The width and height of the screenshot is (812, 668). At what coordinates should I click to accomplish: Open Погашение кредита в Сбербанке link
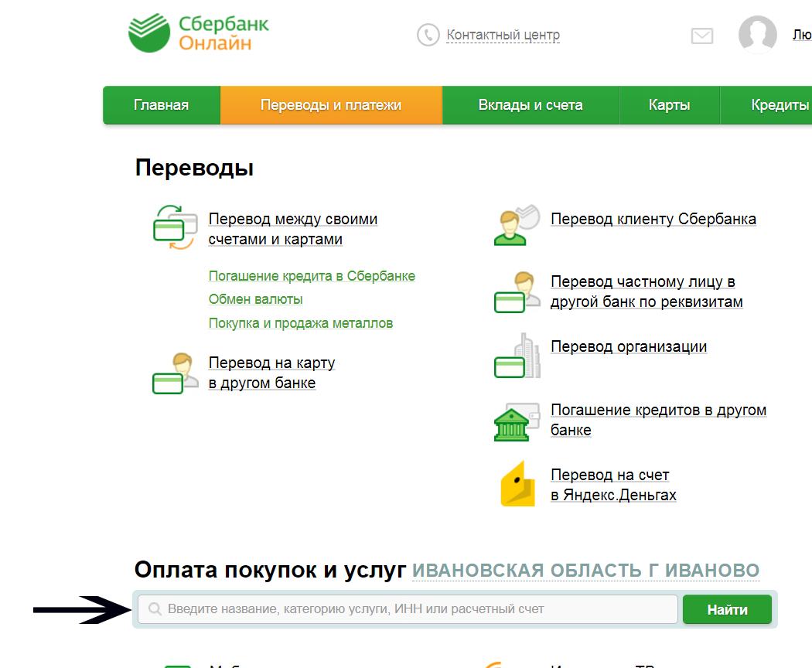[x=312, y=276]
